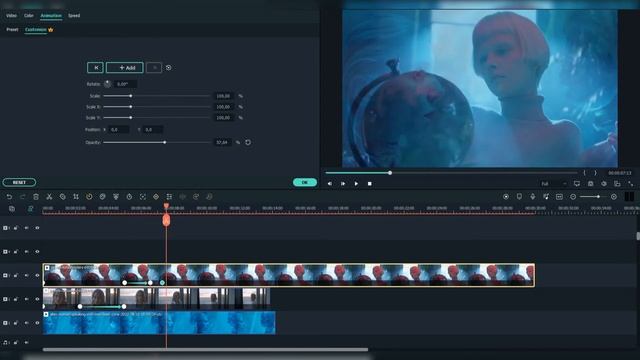Switch to the Video tab
640x360 pixels.
11,16
